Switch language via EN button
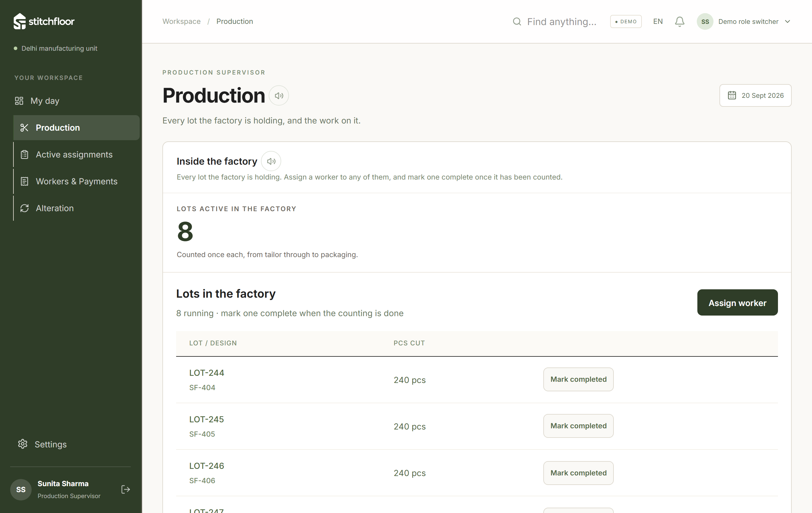Viewport: 812px width, 513px height. 658,21
